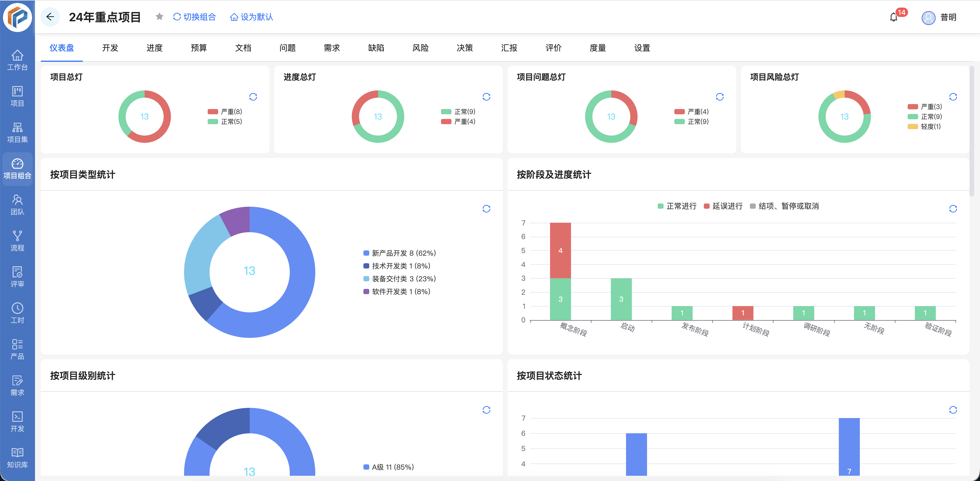Click the green 启动 bar labeled 3

[x=621, y=299]
